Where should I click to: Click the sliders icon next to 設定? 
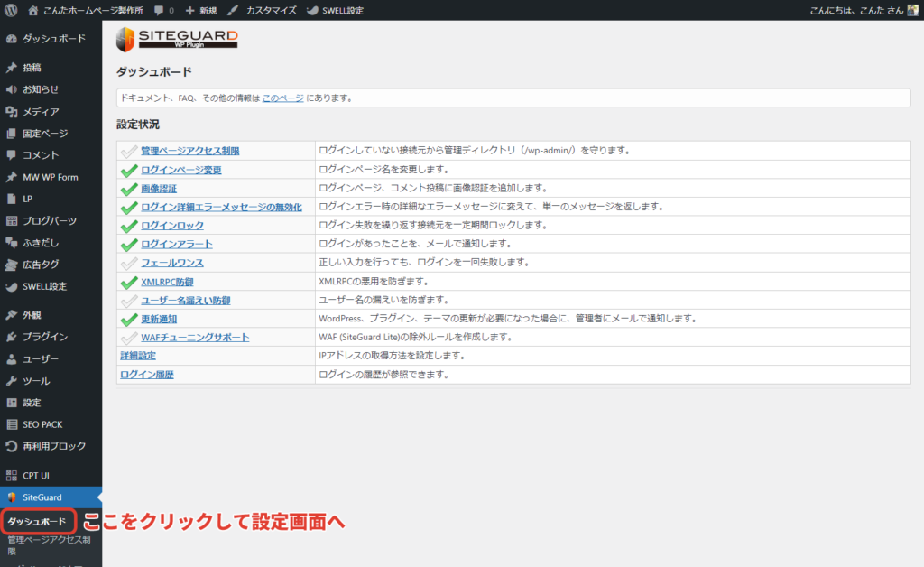coord(11,403)
